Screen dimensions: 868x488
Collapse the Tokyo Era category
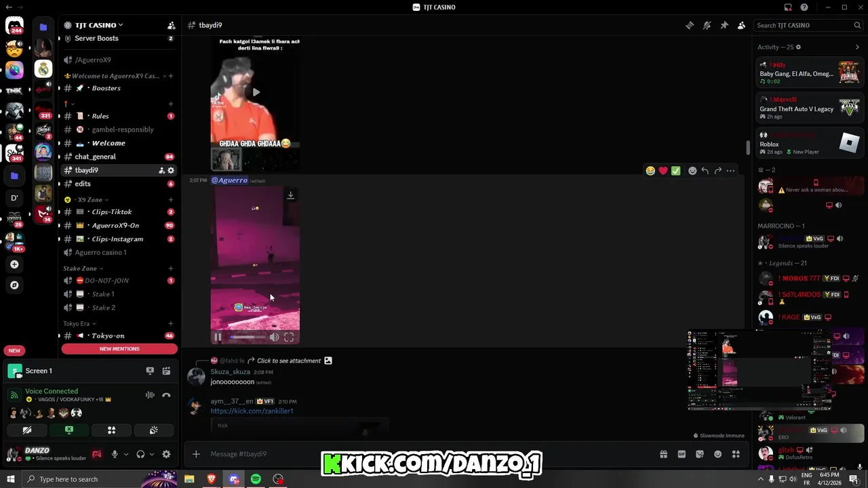(79, 324)
